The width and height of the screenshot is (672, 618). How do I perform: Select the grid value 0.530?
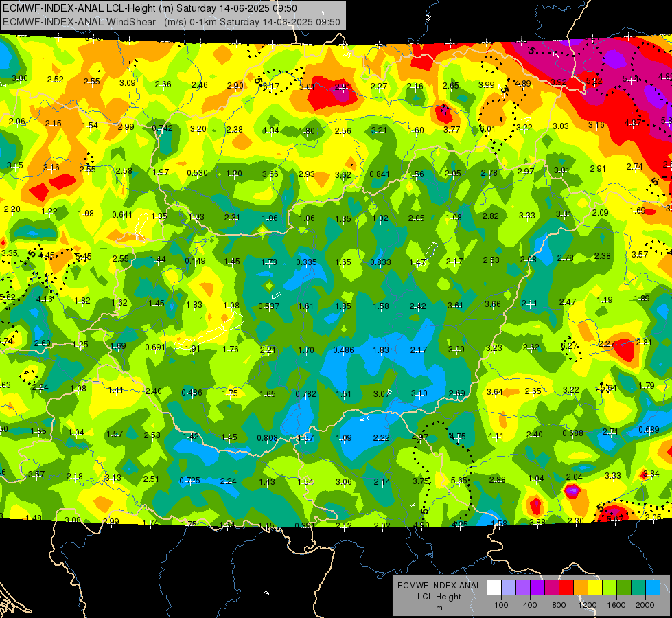197,173
